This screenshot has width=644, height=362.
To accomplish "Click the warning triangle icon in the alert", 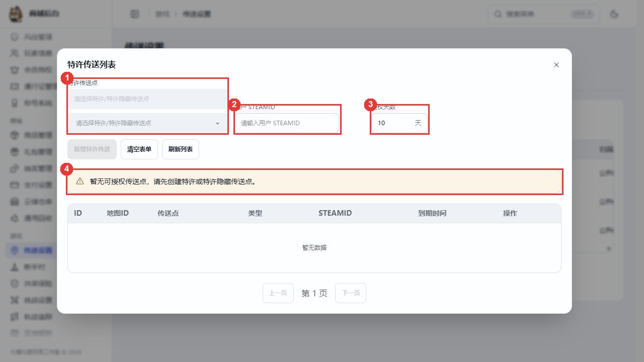I will pyautogui.click(x=80, y=182).
